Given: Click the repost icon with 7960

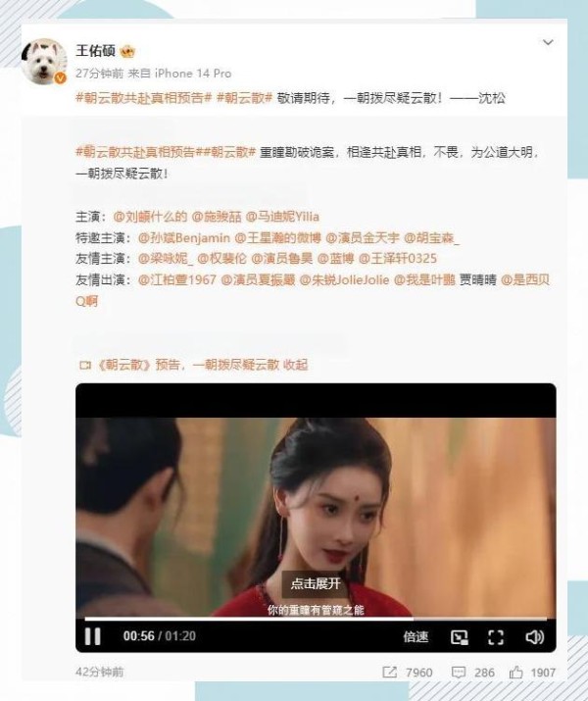Looking at the screenshot, I should click(x=390, y=672).
